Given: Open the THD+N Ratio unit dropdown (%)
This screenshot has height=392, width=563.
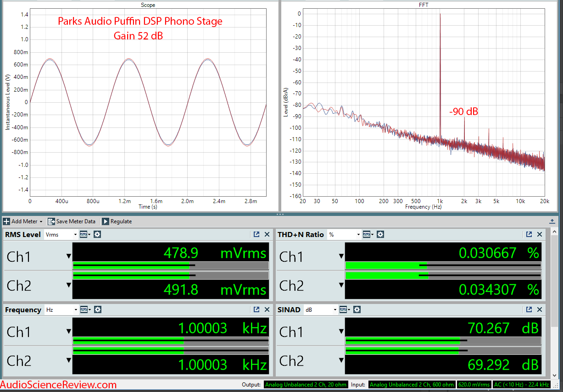Looking at the screenshot, I should tap(344, 234).
